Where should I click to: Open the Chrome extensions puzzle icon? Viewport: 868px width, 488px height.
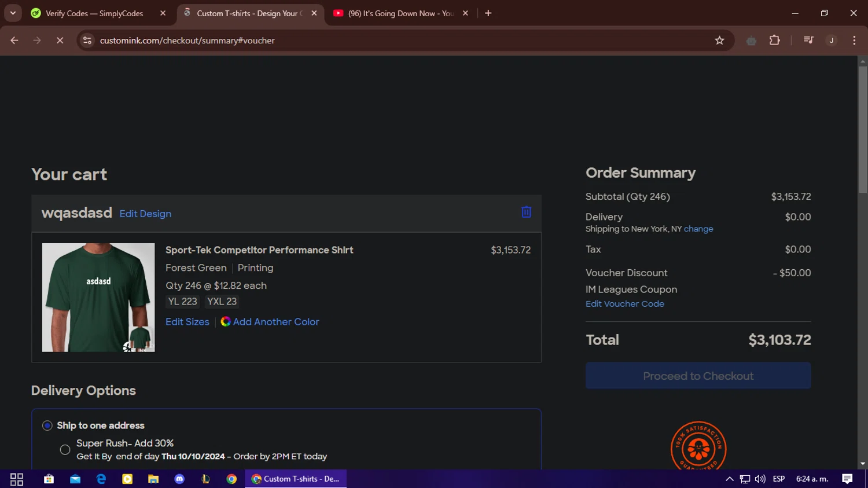click(774, 41)
